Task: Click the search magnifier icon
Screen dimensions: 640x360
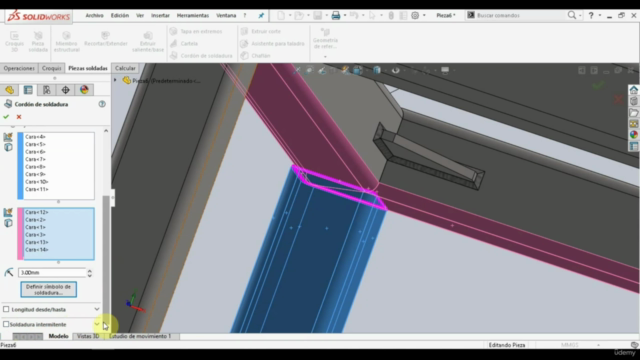Action: point(572,15)
